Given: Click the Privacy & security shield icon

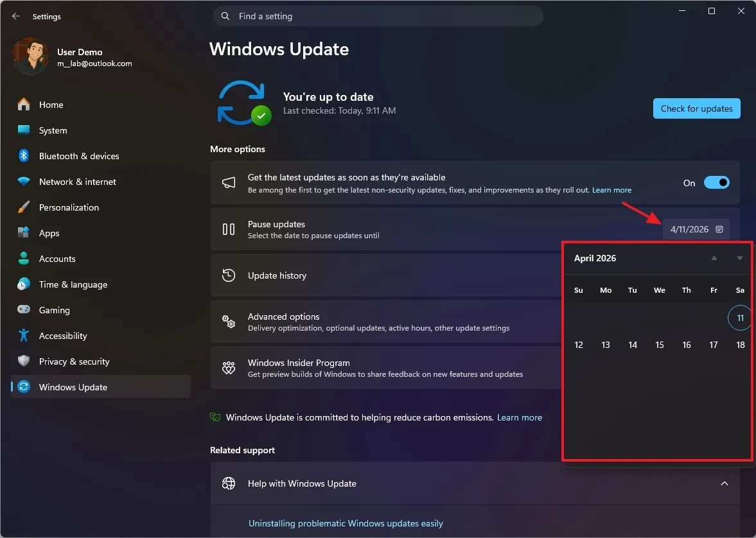Looking at the screenshot, I should [24, 361].
